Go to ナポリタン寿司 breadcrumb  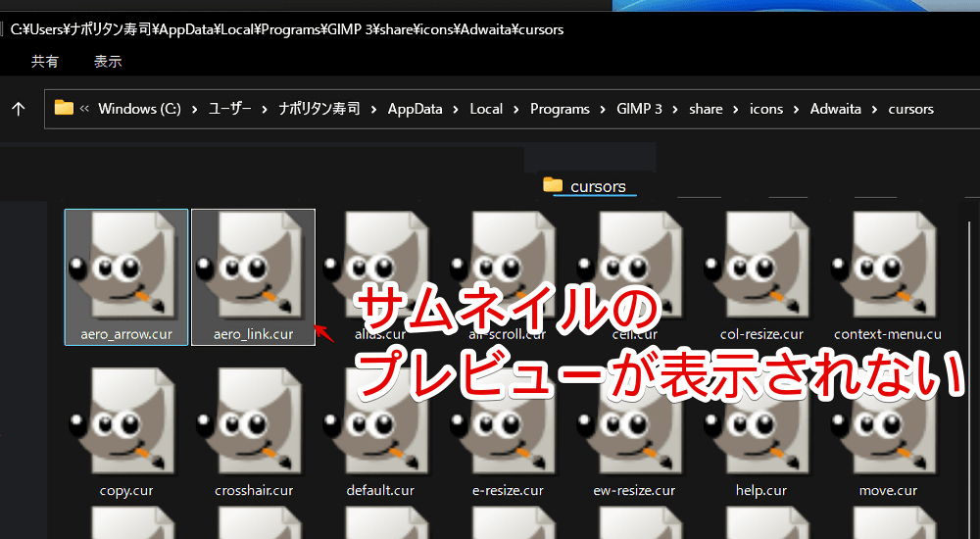coord(319,109)
